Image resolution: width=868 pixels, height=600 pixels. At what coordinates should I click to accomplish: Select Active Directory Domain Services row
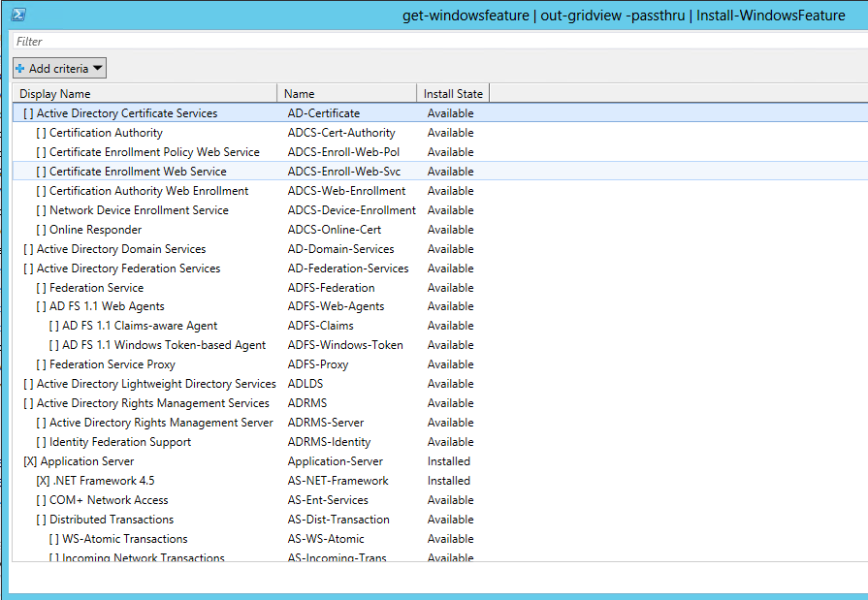(120, 249)
